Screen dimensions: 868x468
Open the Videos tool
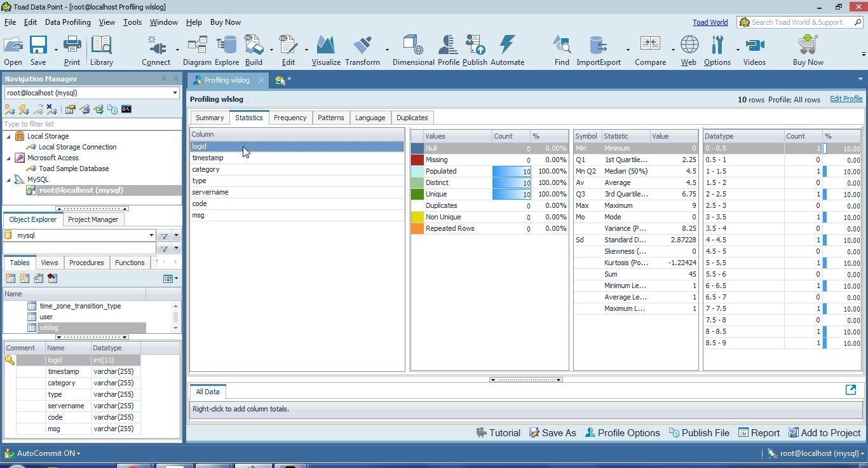tap(754, 50)
